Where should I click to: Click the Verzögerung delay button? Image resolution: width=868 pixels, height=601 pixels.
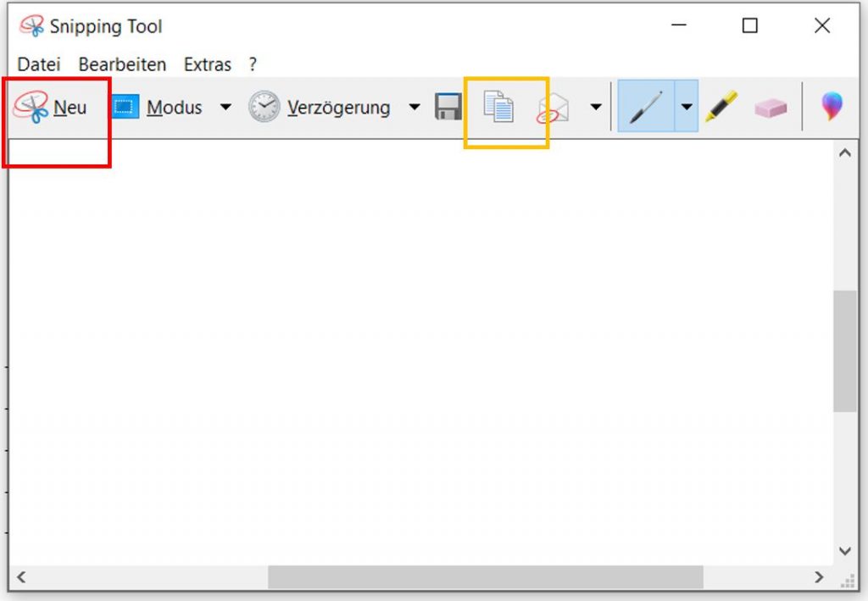tap(320, 107)
